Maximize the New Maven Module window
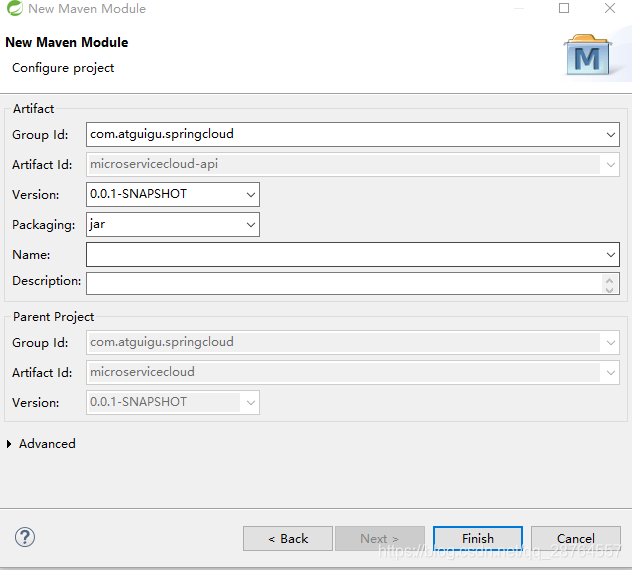This screenshot has height=570, width=632. click(x=564, y=8)
